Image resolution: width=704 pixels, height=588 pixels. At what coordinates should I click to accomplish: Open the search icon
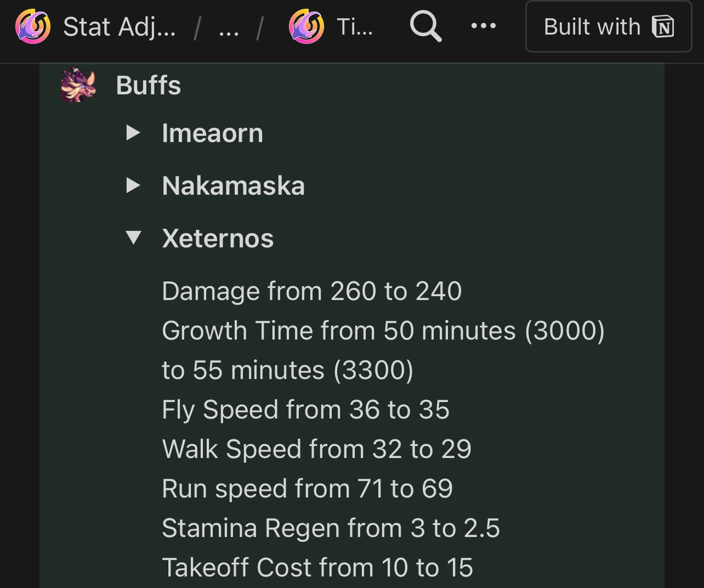click(425, 26)
